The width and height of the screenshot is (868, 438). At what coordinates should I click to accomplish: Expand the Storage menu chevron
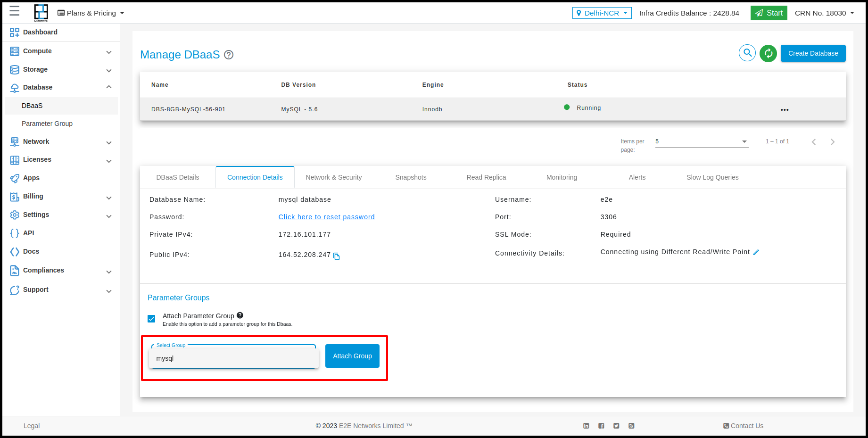tap(109, 71)
